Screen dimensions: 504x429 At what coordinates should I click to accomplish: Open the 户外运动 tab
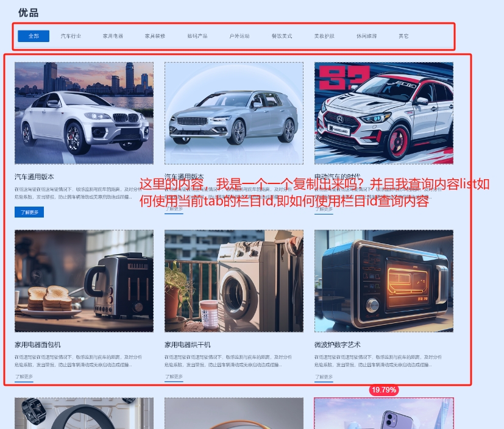[x=240, y=36]
